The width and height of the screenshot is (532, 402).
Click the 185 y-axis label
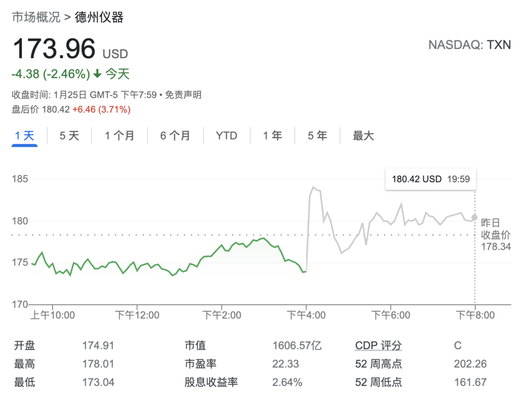(x=20, y=179)
